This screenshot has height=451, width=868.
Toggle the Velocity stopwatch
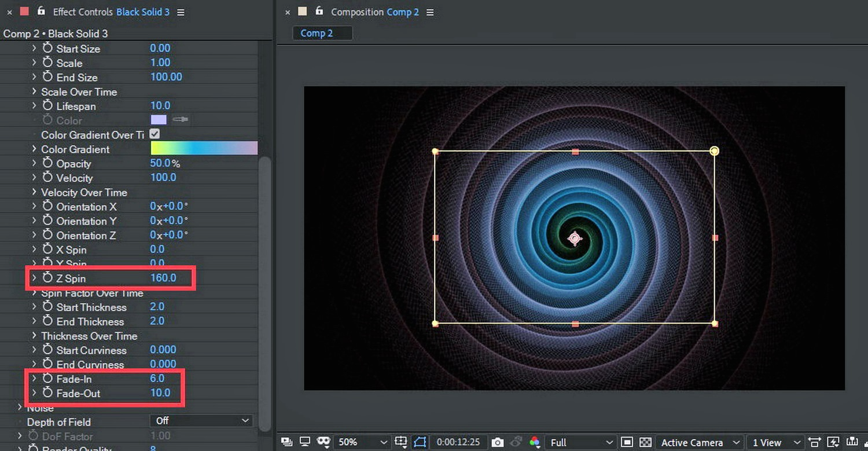click(x=47, y=178)
